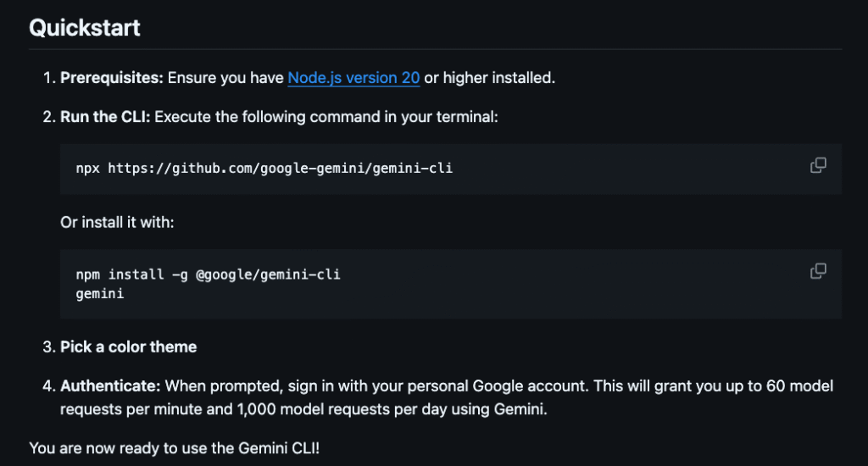This screenshot has width=868, height=466.
Task: Click the npx https://github.com/google-gemini/gemini-cli command text
Action: (264, 169)
